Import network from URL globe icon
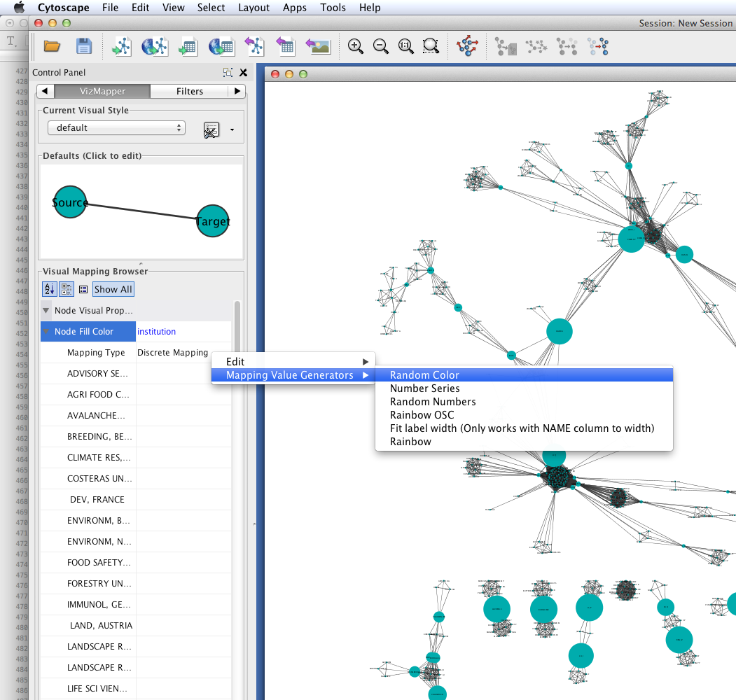Viewport: 736px width, 700px height. (155, 46)
